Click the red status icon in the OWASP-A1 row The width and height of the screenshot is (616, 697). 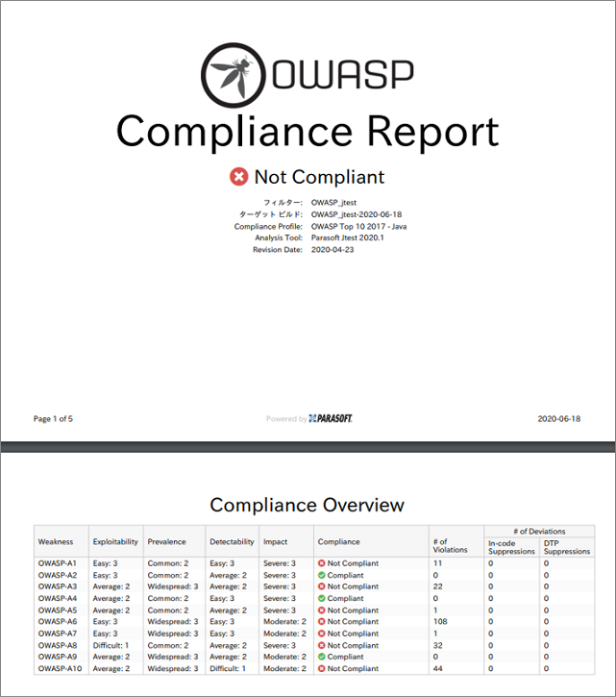[x=322, y=563]
